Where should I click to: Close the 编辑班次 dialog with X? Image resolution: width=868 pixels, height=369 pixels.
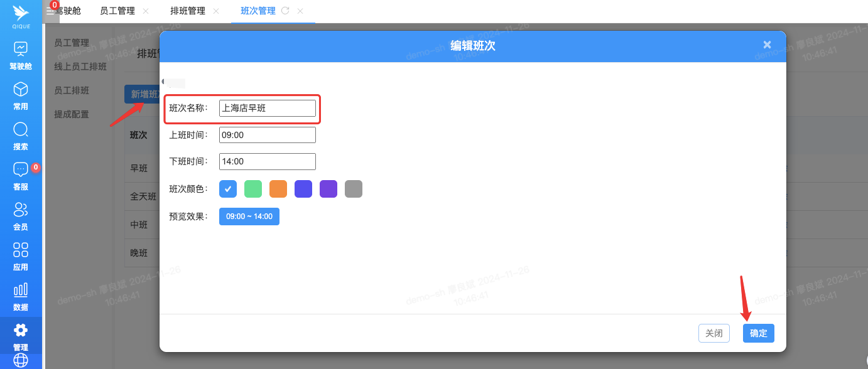click(x=767, y=45)
